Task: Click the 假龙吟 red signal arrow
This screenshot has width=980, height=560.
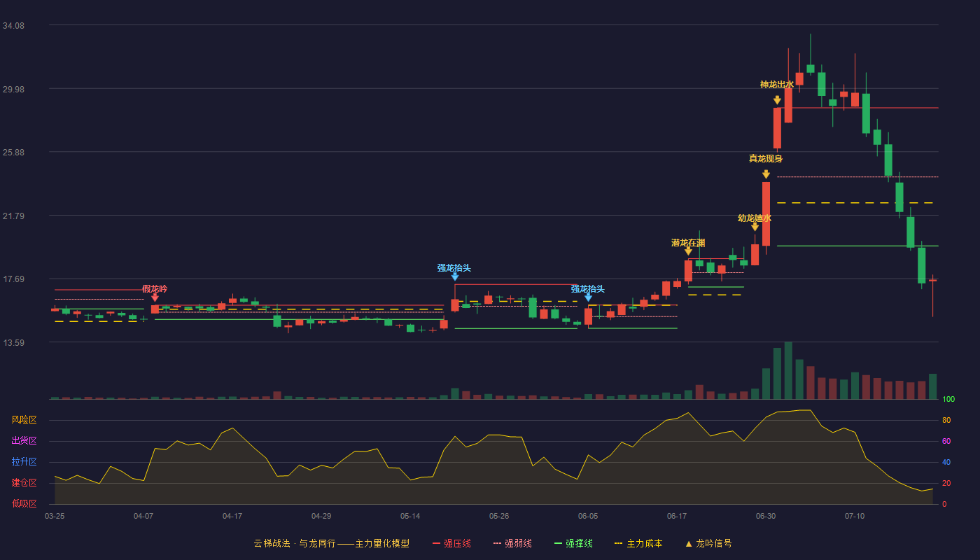Action: click(x=155, y=297)
